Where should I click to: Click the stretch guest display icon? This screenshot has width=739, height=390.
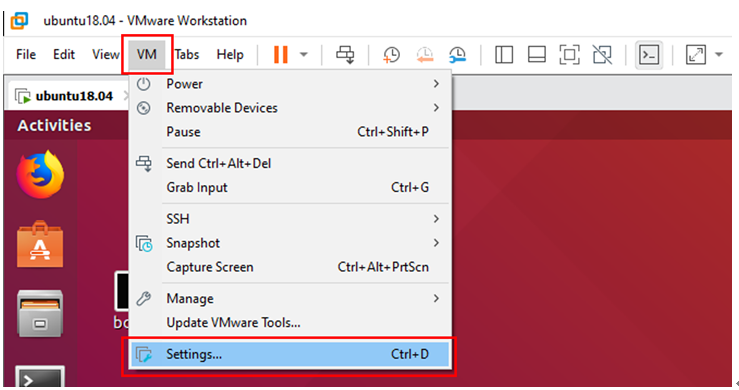click(x=696, y=55)
